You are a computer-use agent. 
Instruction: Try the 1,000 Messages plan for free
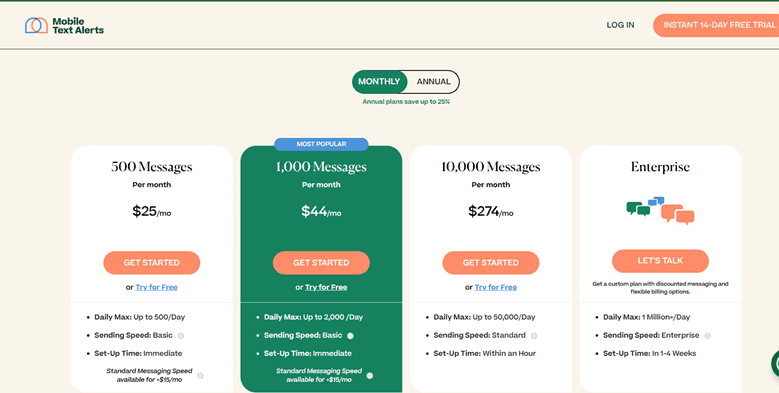pos(326,287)
